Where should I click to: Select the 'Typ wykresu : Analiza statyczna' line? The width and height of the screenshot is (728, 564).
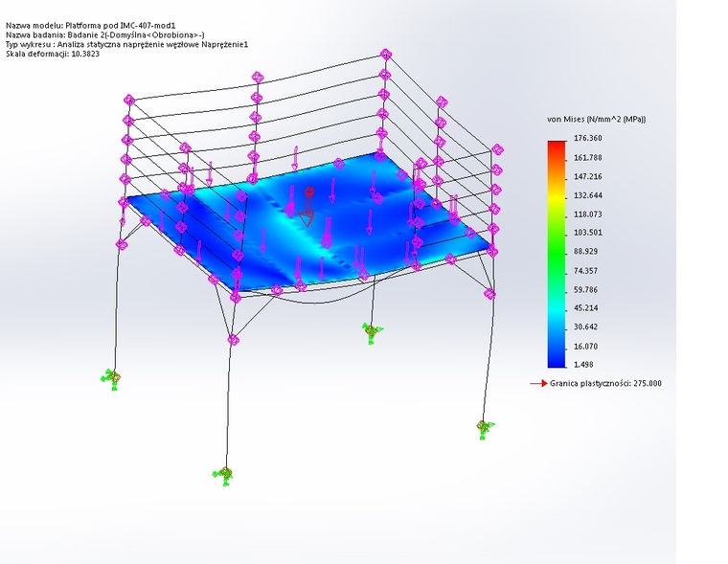click(x=126, y=44)
